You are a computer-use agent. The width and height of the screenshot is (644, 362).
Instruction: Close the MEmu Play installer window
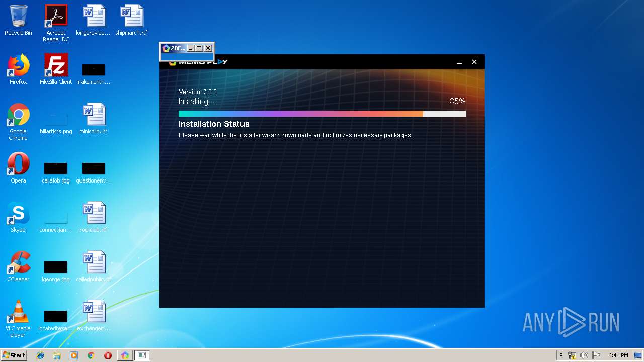(x=474, y=62)
